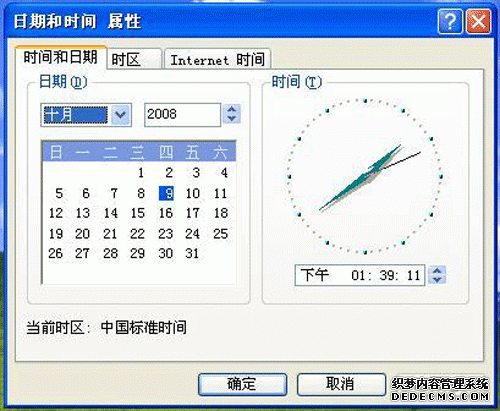The image size is (500, 411).
Task: Click the year field showing 2008
Action: [182, 115]
